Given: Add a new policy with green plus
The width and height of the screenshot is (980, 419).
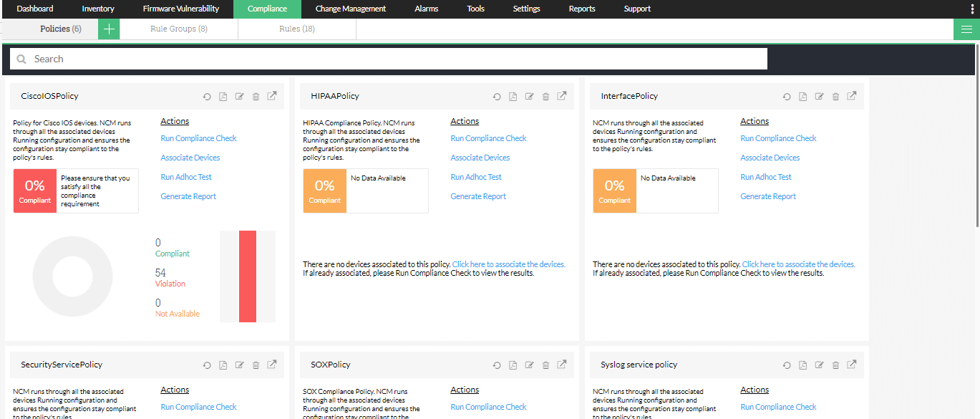Looking at the screenshot, I should pyautogui.click(x=108, y=29).
